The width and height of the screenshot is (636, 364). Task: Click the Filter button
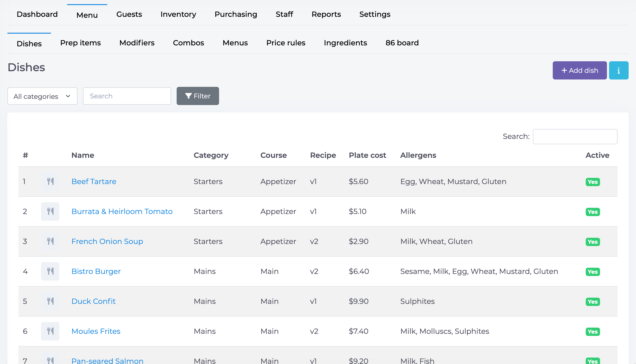click(198, 96)
